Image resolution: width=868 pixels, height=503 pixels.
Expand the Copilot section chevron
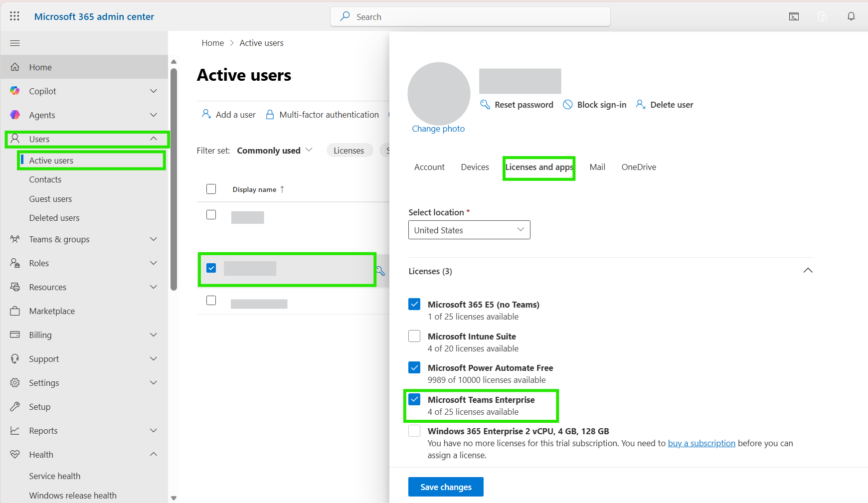pyautogui.click(x=154, y=91)
